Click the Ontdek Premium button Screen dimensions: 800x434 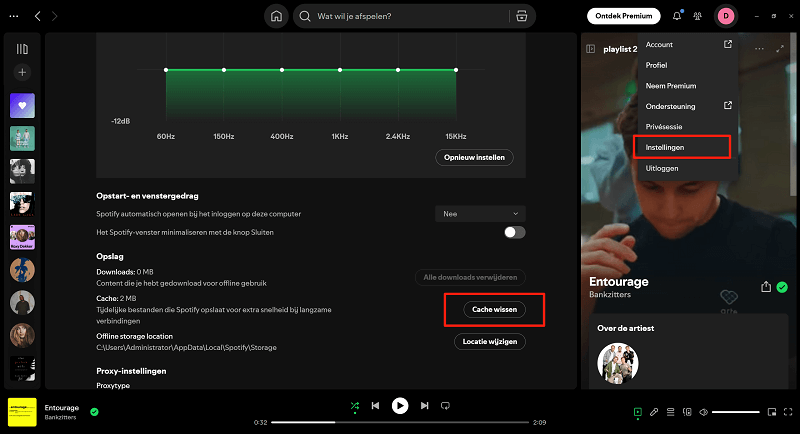click(x=623, y=16)
